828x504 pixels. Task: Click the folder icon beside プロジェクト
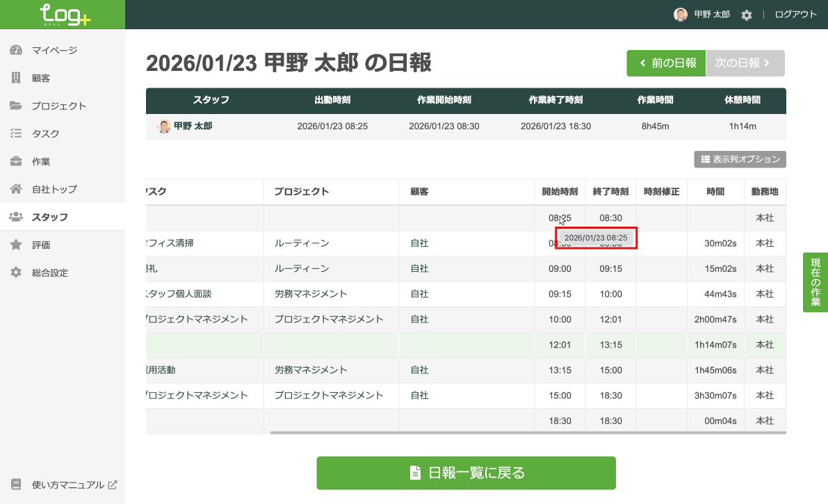[15, 106]
